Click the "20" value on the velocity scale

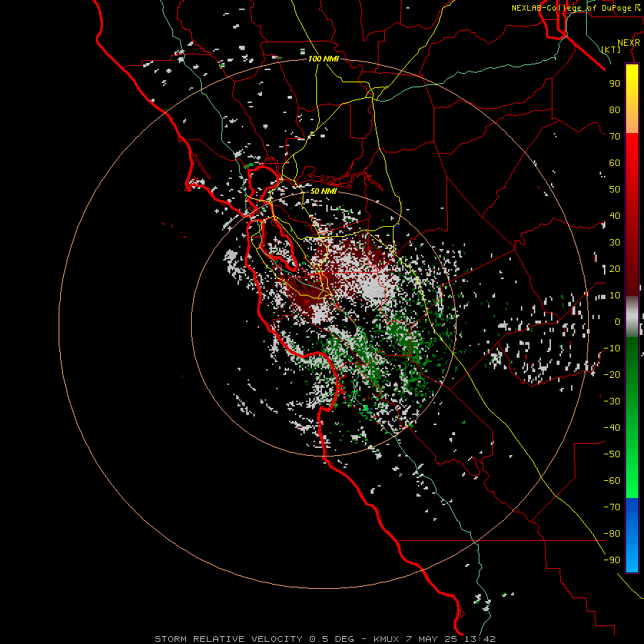click(615, 269)
